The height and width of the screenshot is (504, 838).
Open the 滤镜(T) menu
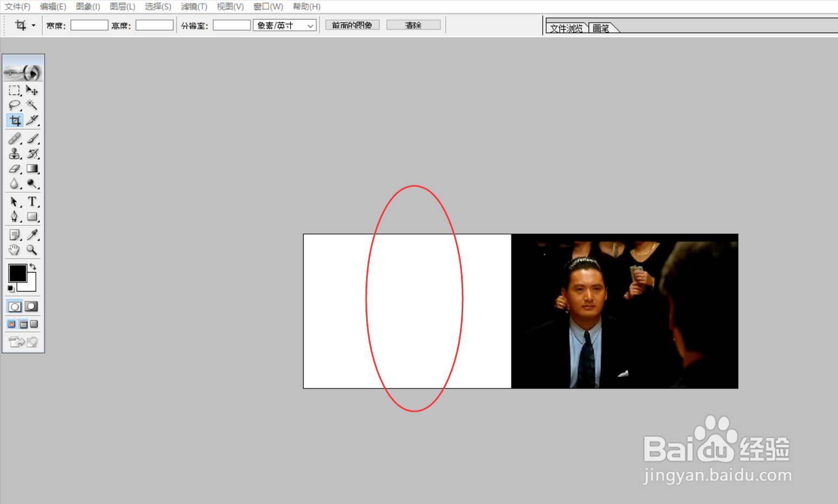pos(194,7)
